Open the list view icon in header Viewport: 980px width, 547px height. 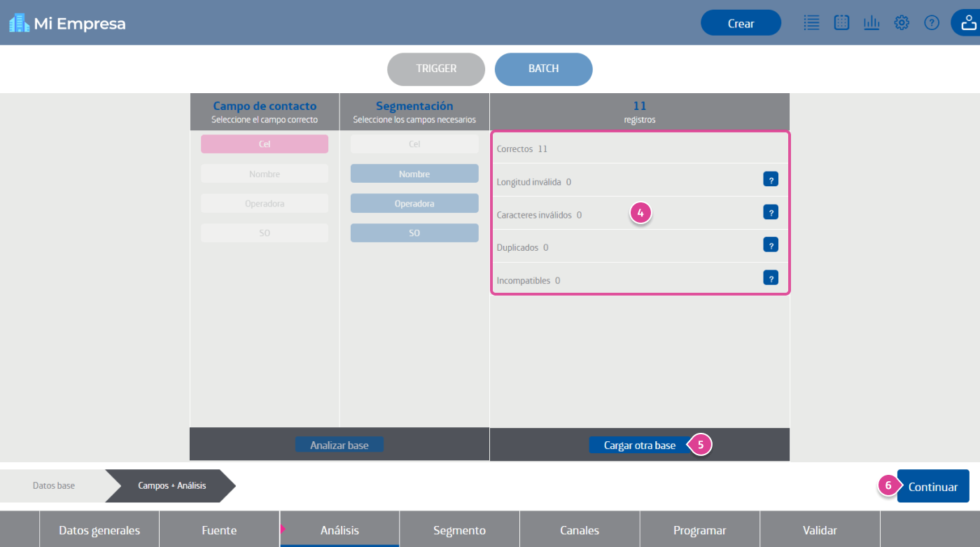click(811, 22)
